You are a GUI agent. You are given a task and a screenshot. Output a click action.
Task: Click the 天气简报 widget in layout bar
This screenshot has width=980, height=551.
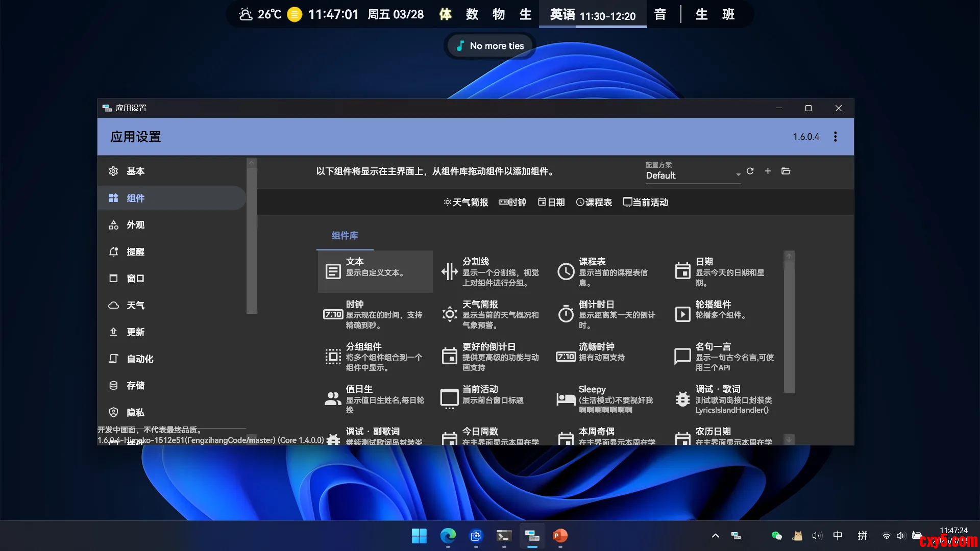pyautogui.click(x=465, y=203)
